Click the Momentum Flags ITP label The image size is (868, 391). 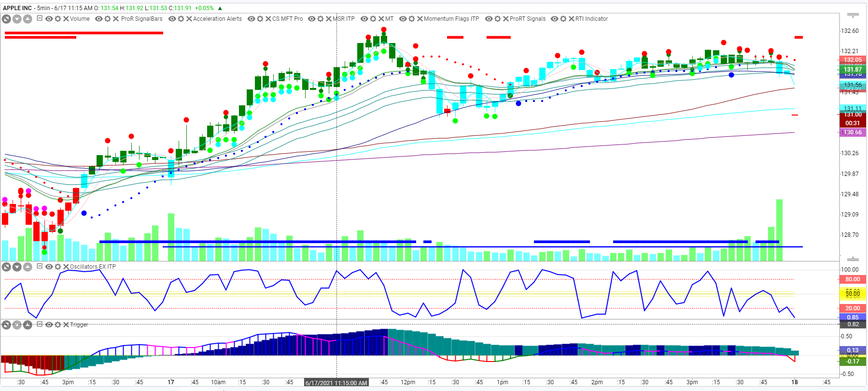click(x=451, y=19)
